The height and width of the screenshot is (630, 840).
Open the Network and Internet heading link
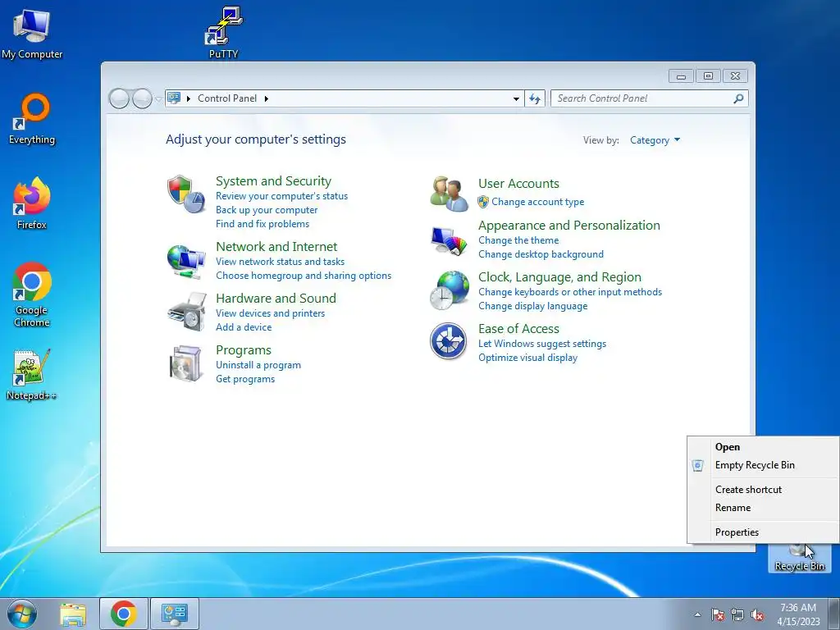tap(276, 247)
